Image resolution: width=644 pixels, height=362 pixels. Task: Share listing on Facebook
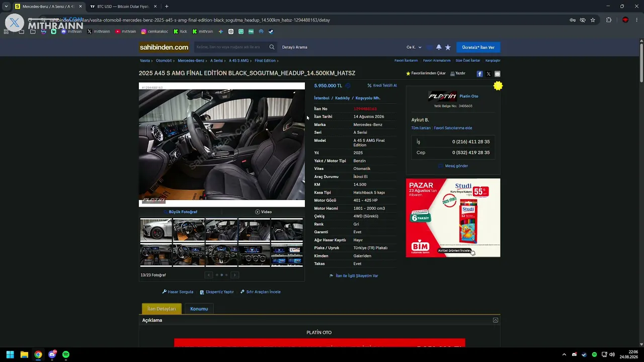tap(479, 74)
